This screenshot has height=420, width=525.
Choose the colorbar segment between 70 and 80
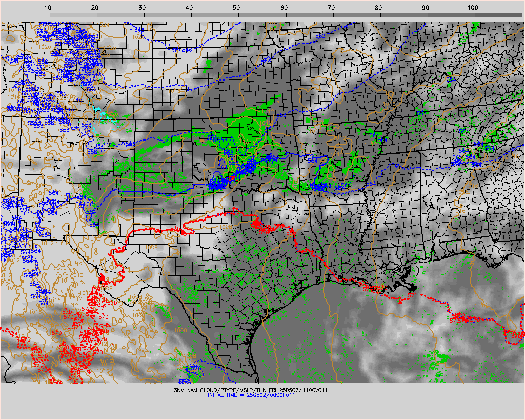point(357,15)
